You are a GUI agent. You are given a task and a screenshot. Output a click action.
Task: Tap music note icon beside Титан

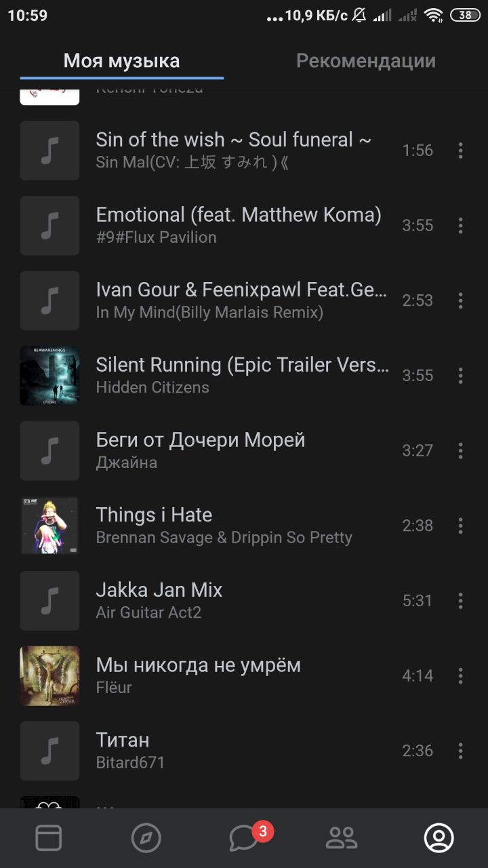[x=49, y=751]
